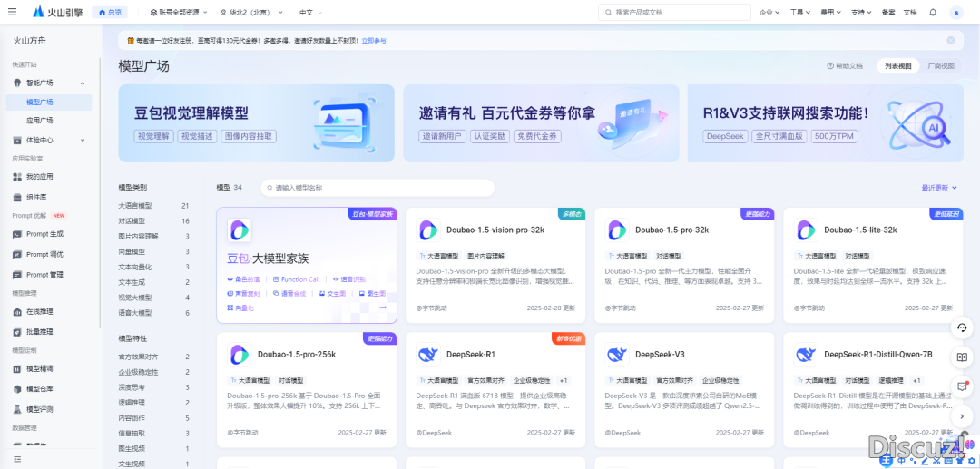
Task: Select 模型广场 in sidebar
Action: pos(49,103)
